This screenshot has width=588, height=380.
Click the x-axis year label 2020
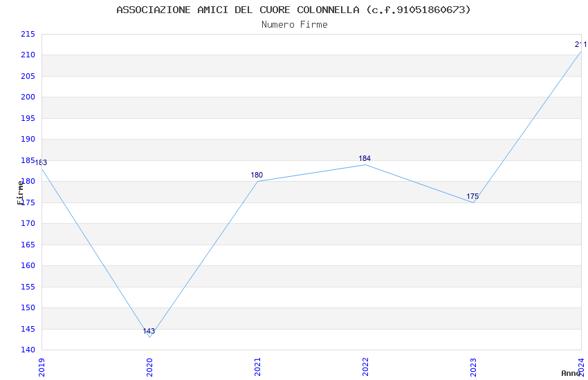(149, 367)
